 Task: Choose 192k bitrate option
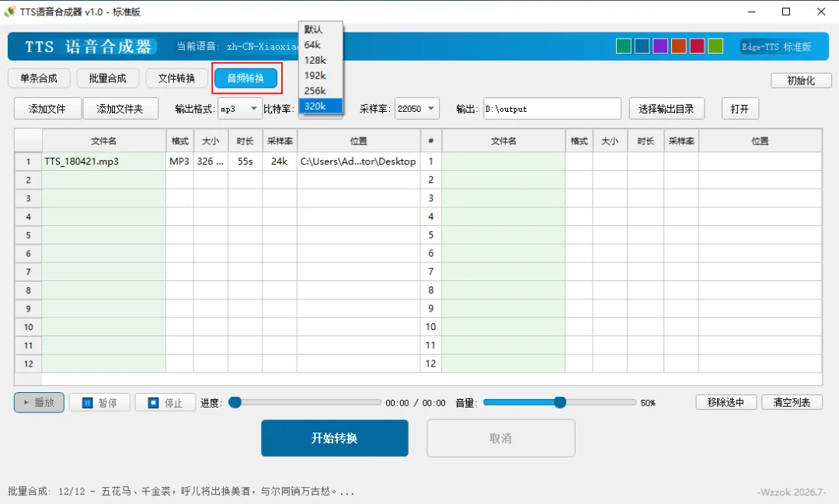[x=321, y=75]
